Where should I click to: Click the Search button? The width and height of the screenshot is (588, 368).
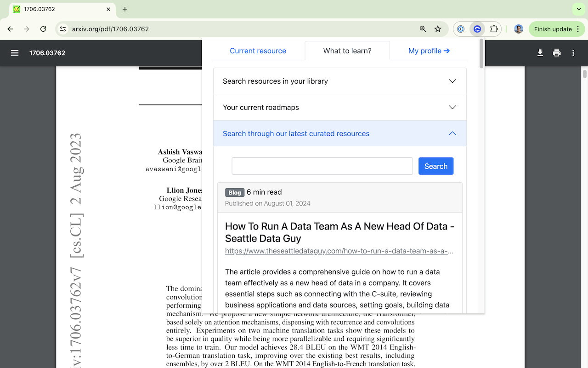pyautogui.click(x=435, y=166)
